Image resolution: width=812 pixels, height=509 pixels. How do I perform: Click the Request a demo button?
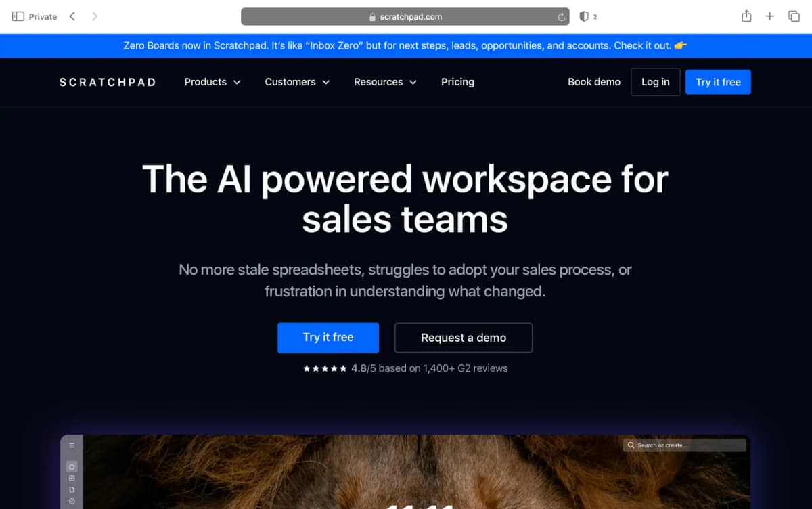(464, 338)
